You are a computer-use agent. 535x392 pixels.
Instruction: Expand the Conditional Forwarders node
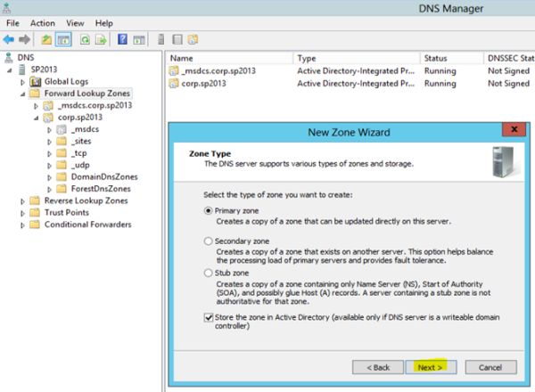pyautogui.click(x=22, y=225)
